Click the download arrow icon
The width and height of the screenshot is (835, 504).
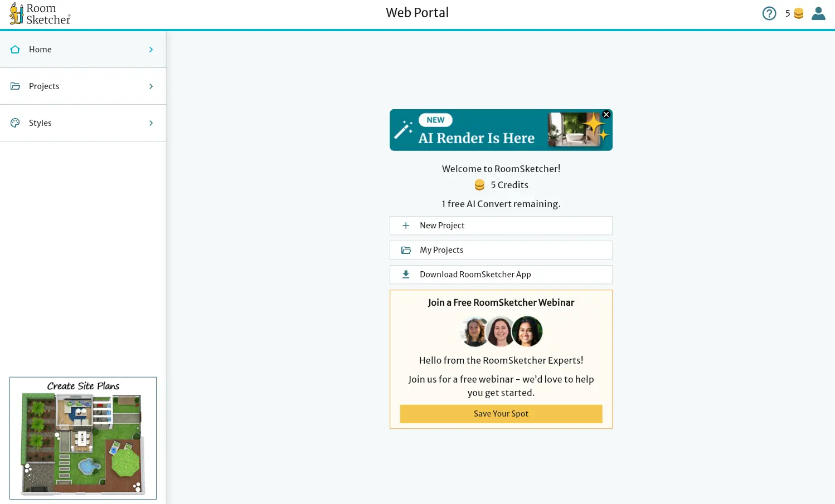click(x=406, y=275)
